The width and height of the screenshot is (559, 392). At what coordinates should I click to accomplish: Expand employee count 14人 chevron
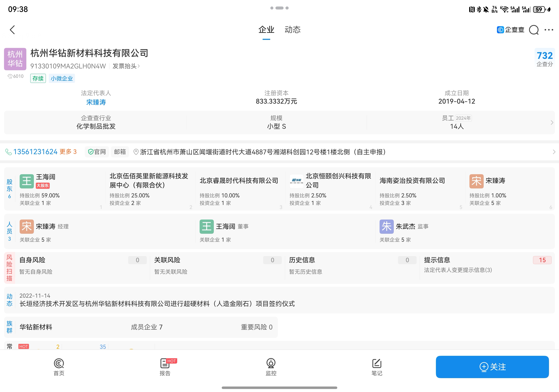tap(552, 122)
